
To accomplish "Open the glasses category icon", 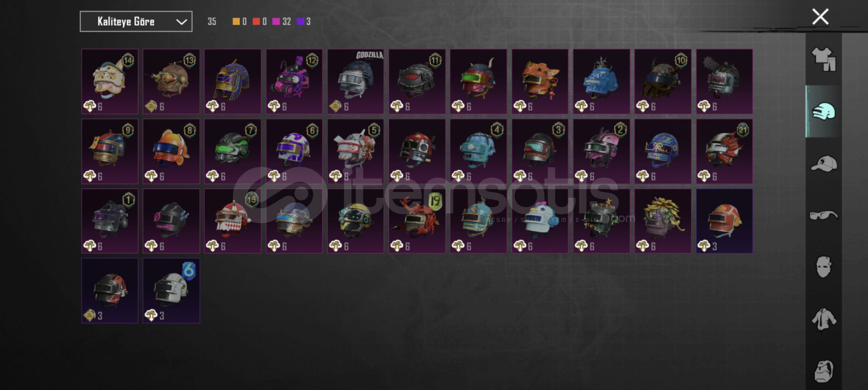I will pyautogui.click(x=824, y=216).
